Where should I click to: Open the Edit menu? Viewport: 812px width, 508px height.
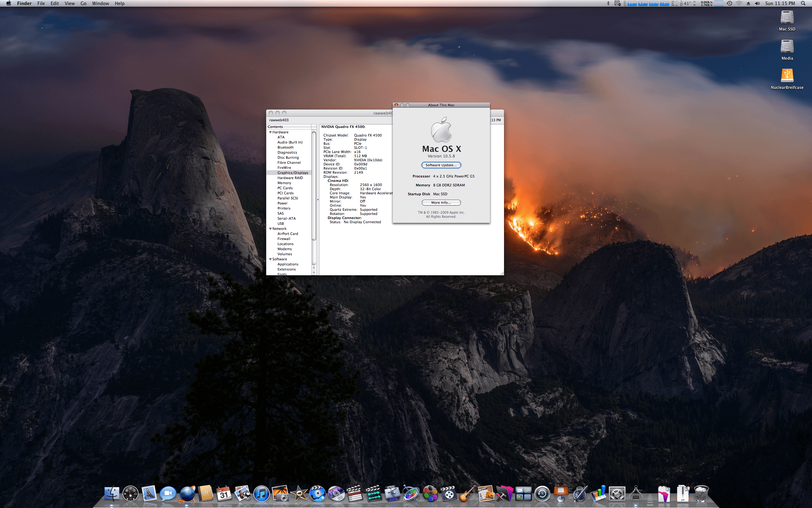pos(55,3)
